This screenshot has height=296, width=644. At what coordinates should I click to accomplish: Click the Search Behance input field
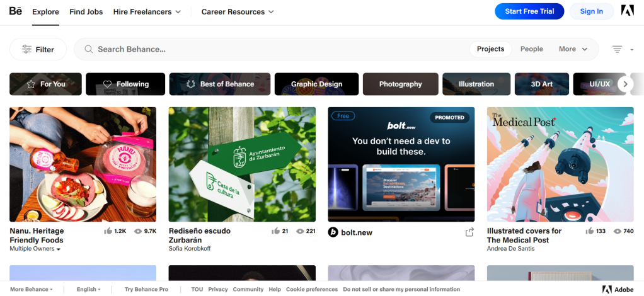(x=277, y=49)
